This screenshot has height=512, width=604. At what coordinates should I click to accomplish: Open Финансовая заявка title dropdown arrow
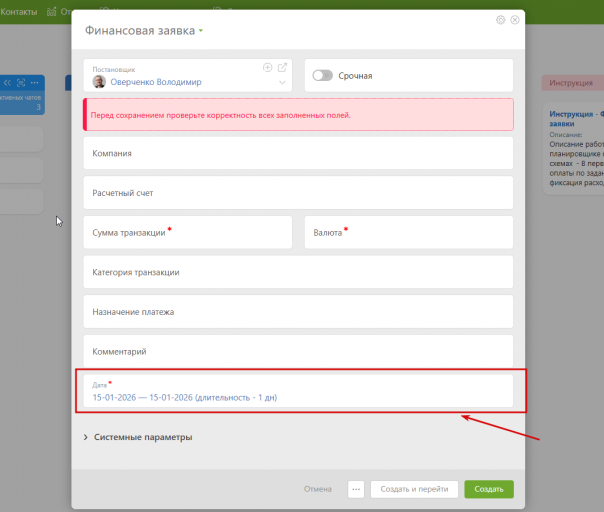(x=201, y=30)
